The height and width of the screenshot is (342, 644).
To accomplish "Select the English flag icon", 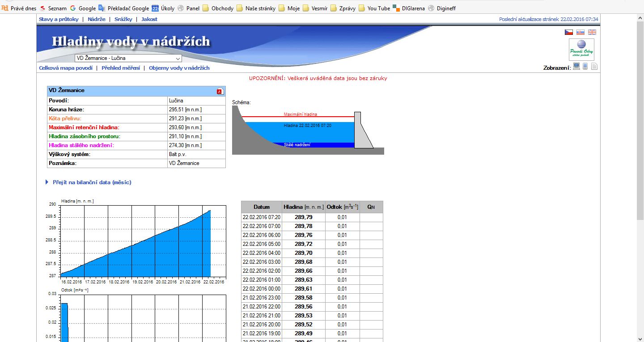I will click(592, 32).
